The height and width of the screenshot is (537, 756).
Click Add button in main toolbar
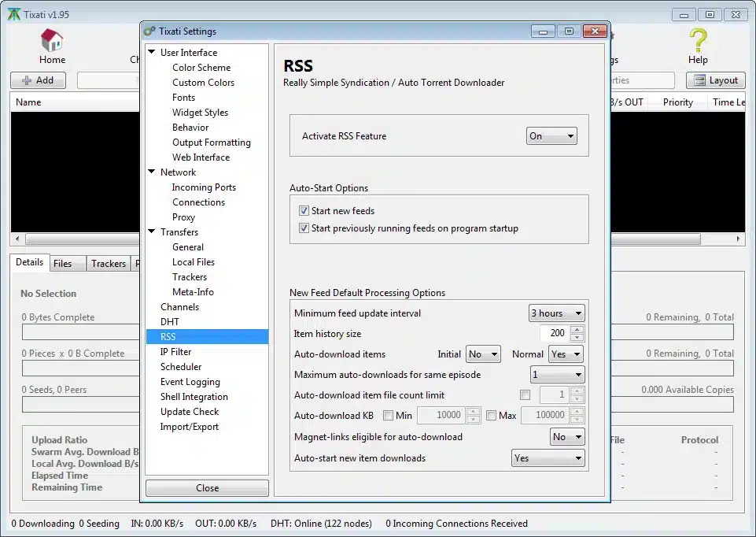click(x=39, y=80)
